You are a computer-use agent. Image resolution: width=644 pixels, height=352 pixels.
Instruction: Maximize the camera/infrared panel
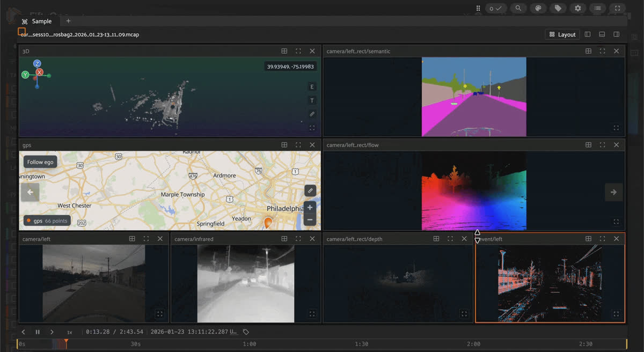coord(298,239)
